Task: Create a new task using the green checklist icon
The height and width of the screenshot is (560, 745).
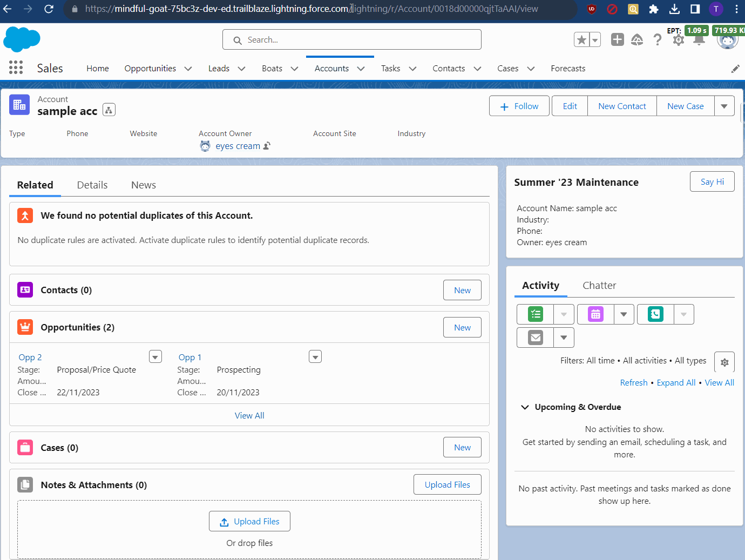Action: tap(535, 314)
